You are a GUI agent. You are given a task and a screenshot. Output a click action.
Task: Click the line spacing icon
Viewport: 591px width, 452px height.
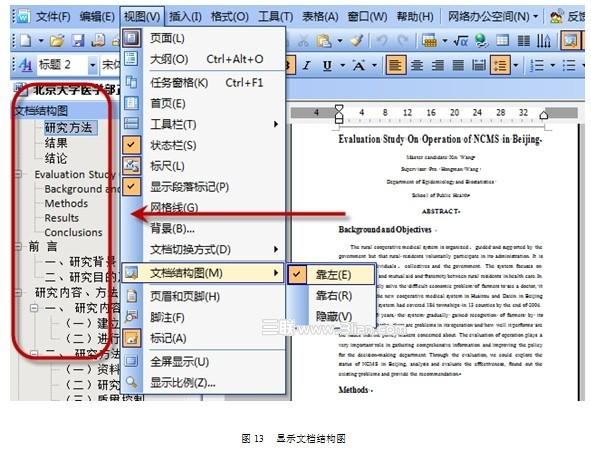(x=500, y=65)
